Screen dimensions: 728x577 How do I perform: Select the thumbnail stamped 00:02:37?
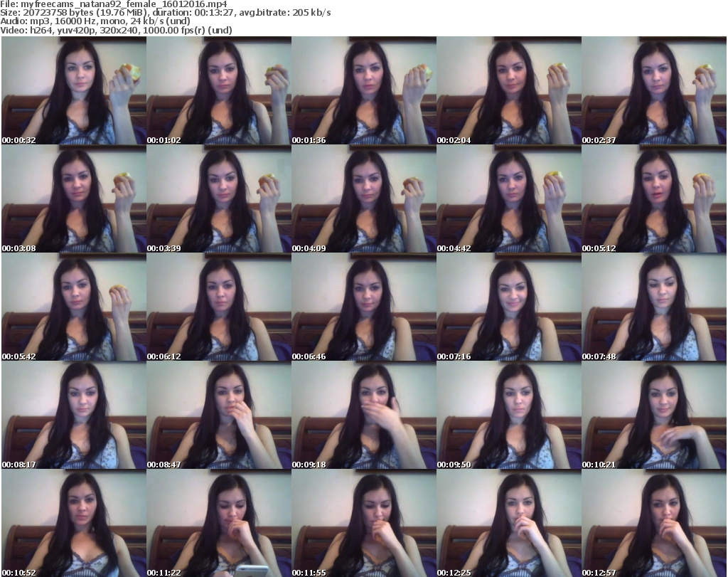(x=654, y=90)
